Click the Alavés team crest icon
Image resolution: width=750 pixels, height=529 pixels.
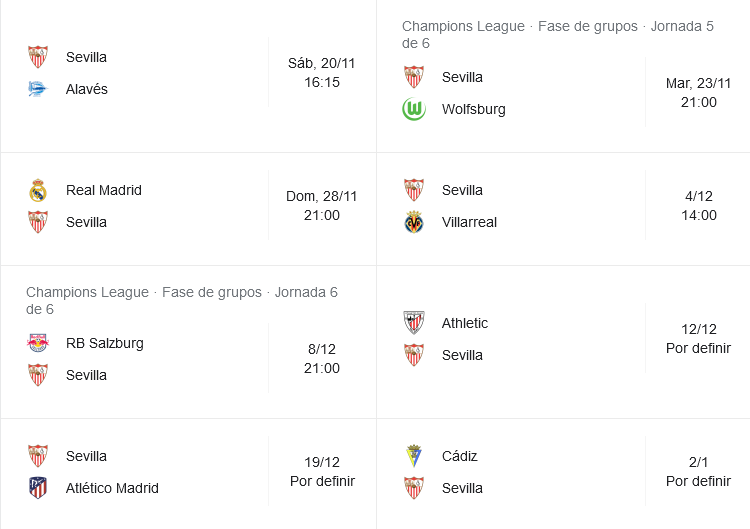point(38,89)
